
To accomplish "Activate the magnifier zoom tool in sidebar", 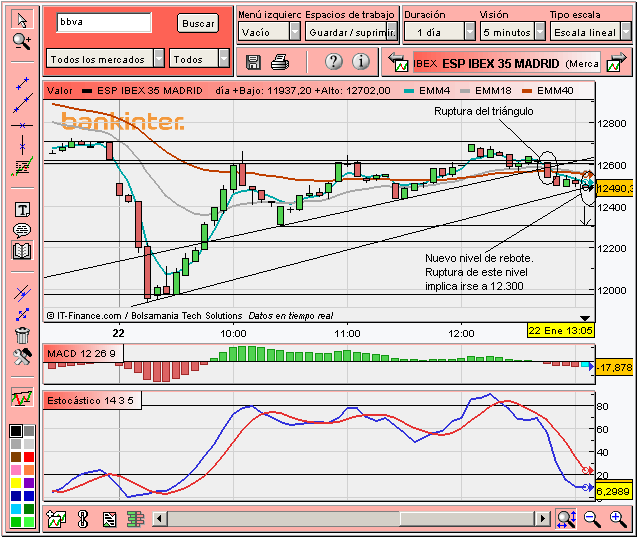I will (x=22, y=42).
